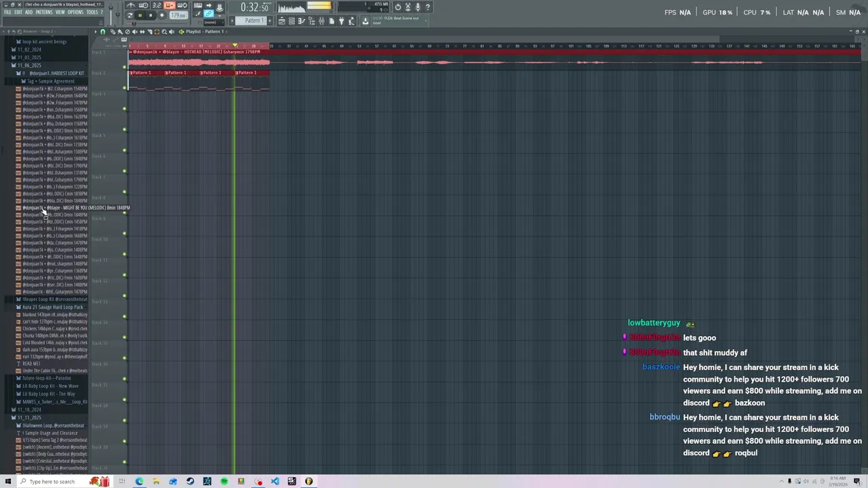
Task: Open the Channel Rack icon
Action: coord(292,21)
